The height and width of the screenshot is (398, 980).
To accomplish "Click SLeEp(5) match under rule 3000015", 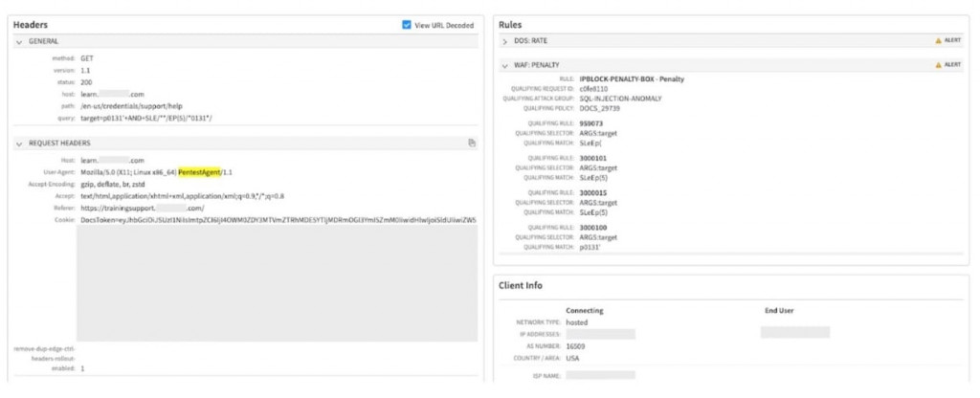I will coord(593,212).
